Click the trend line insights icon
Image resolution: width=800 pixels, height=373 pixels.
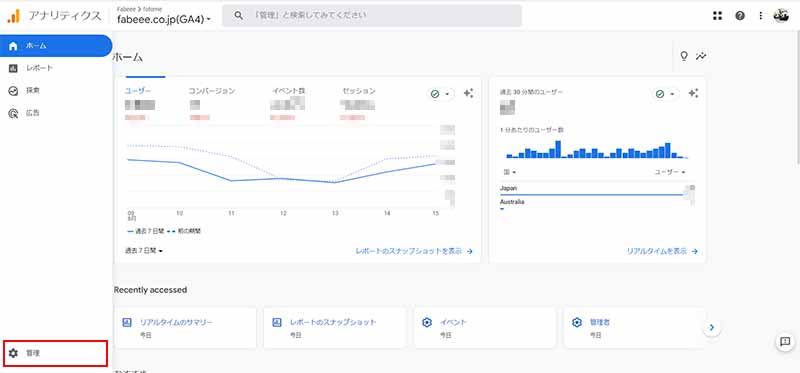coord(701,56)
